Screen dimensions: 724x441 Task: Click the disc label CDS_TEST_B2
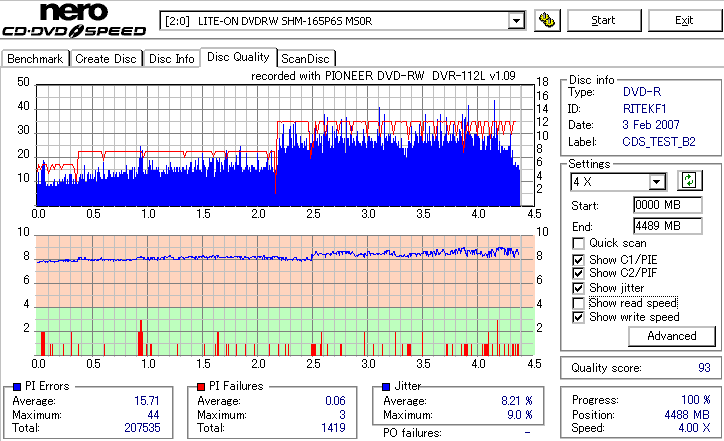[x=659, y=142]
